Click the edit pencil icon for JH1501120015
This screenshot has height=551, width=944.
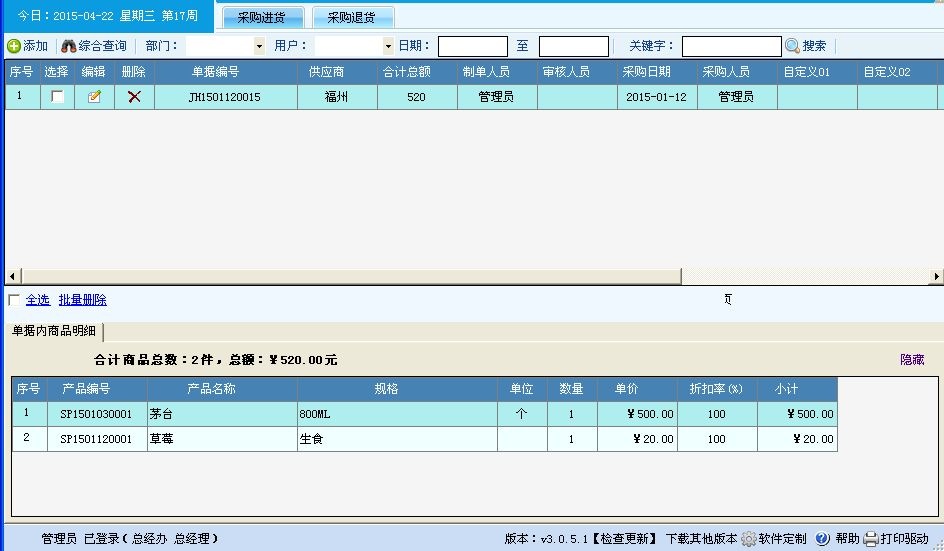[94, 96]
